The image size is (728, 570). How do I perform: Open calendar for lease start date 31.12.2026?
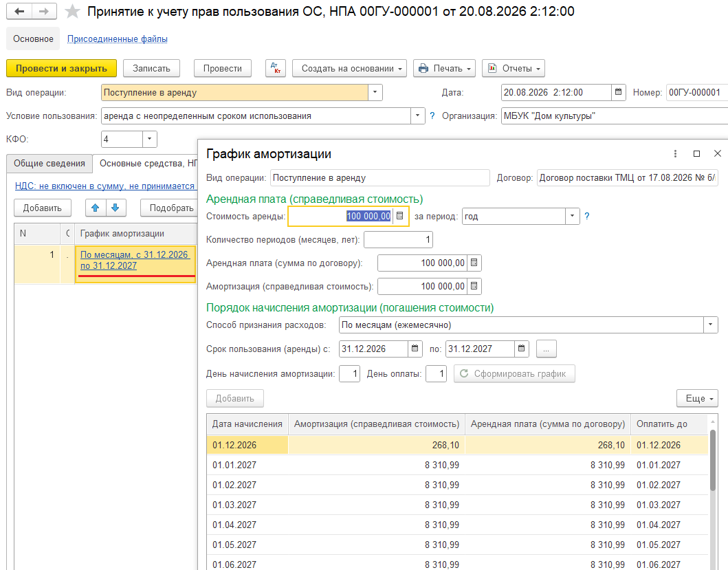415,349
